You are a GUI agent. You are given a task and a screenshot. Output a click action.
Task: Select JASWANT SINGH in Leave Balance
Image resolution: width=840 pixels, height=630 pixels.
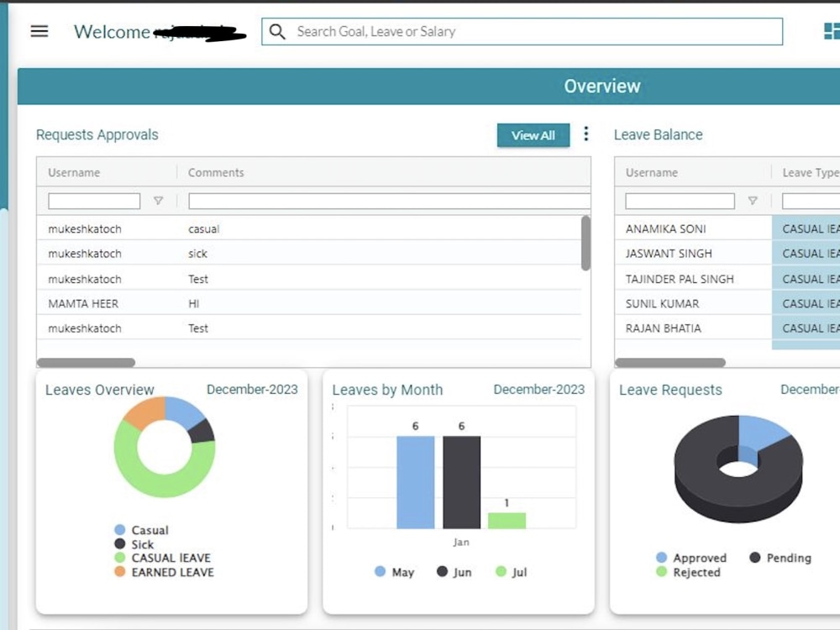point(669,254)
